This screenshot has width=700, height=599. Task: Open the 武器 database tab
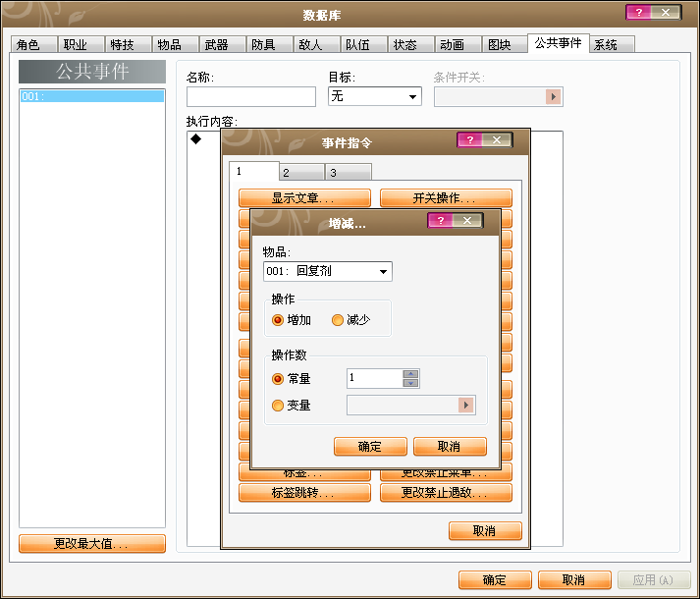point(222,44)
